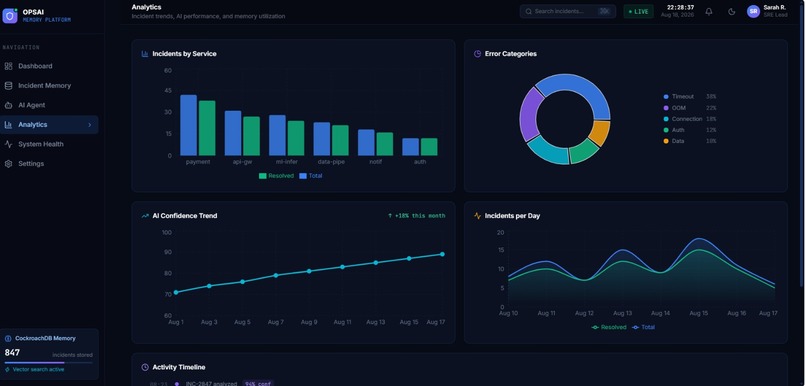Click the Incident Memory database icon

[x=8, y=86]
